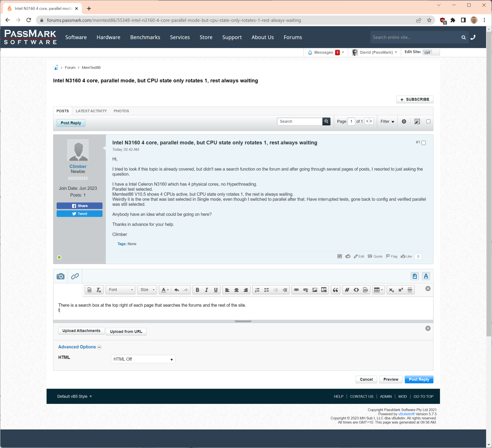
Task: Apply subscript formatting
Action: (x=392, y=290)
